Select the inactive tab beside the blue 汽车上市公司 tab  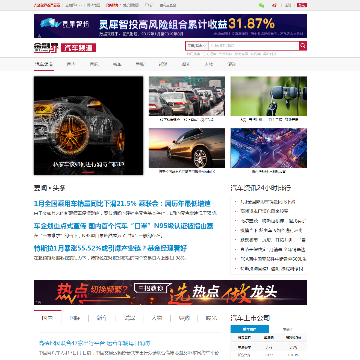coord(287,329)
